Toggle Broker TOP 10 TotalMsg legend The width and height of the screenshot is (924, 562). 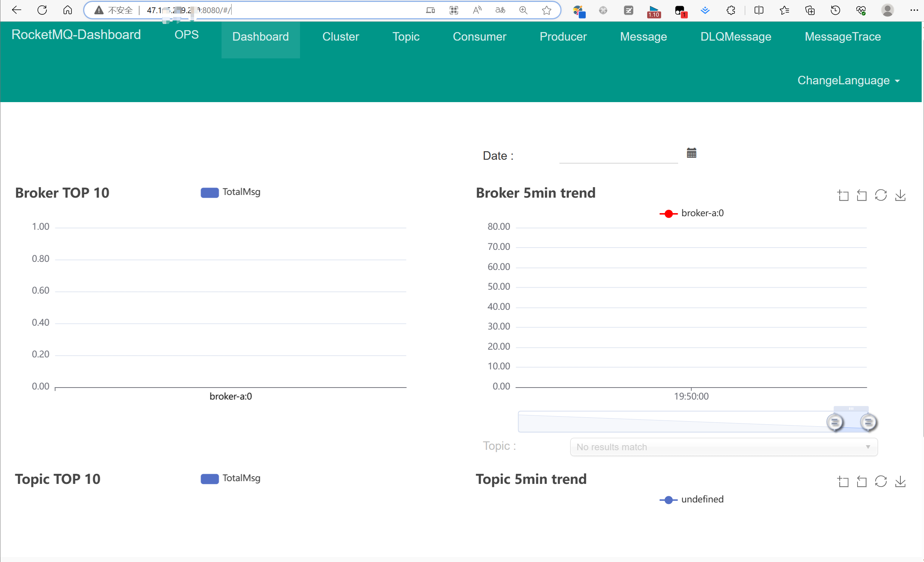pyautogui.click(x=230, y=192)
